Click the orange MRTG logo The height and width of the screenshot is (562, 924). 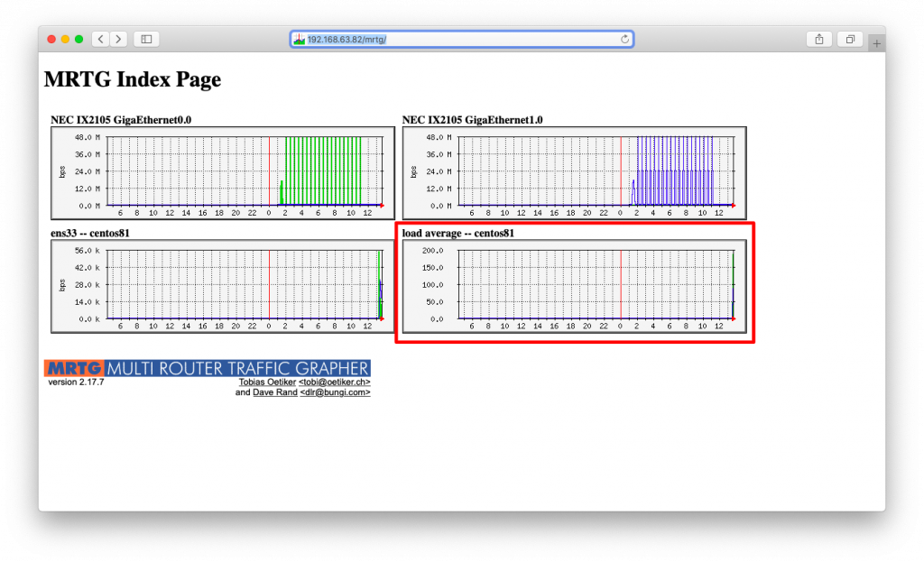point(74,368)
